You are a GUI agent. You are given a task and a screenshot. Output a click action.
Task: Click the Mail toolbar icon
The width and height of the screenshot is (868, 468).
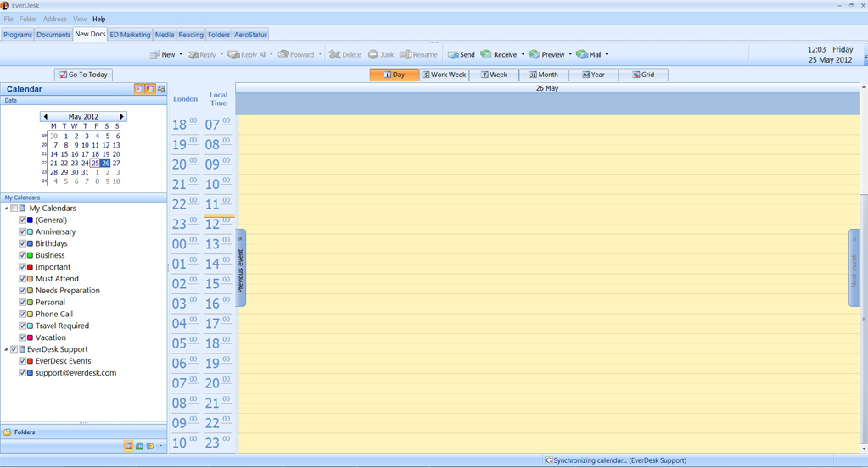click(582, 54)
